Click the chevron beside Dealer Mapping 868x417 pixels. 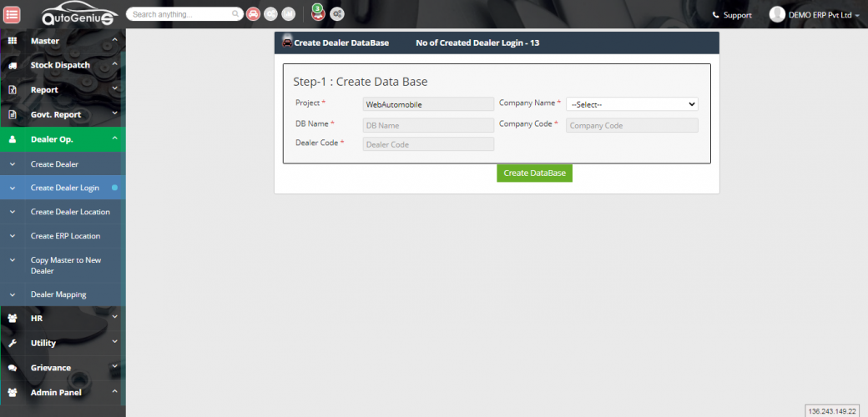click(13, 294)
